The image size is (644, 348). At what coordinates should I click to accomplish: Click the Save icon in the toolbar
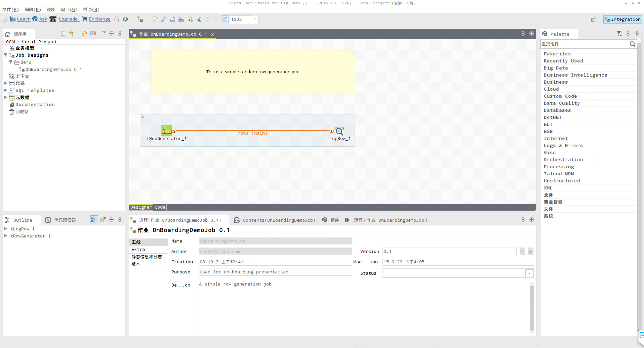pos(4,19)
